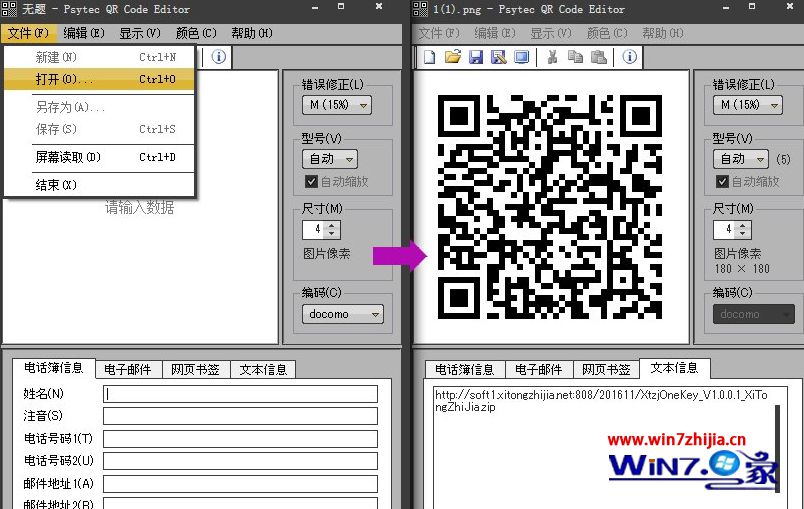Switch to 电话簿信息 tab in left window

[x=53, y=368]
